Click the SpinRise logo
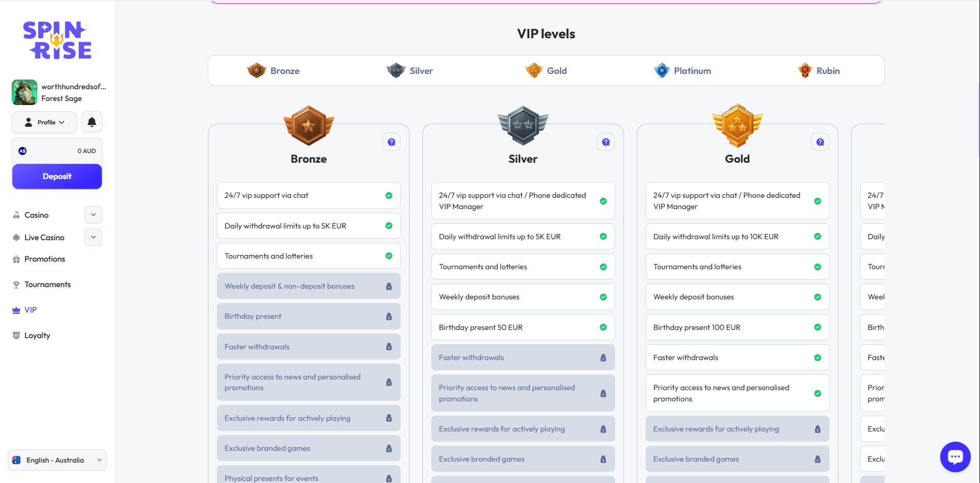980x483 pixels. click(x=57, y=40)
